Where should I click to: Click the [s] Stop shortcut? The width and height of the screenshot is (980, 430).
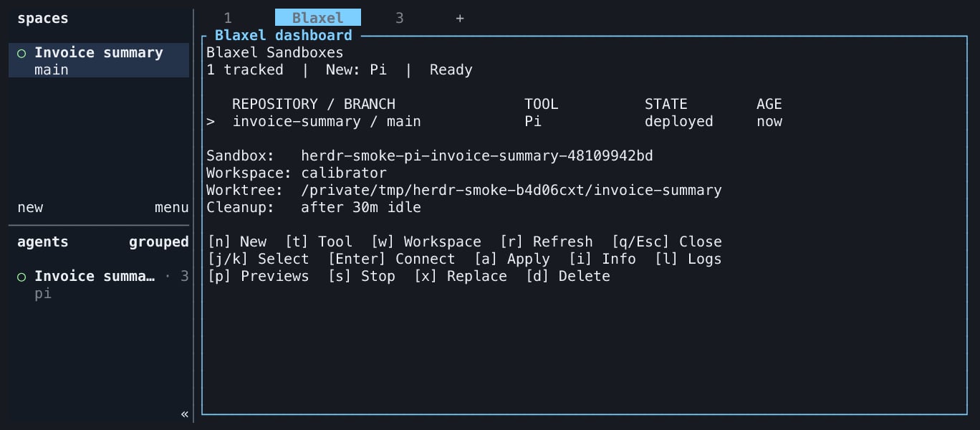click(361, 277)
